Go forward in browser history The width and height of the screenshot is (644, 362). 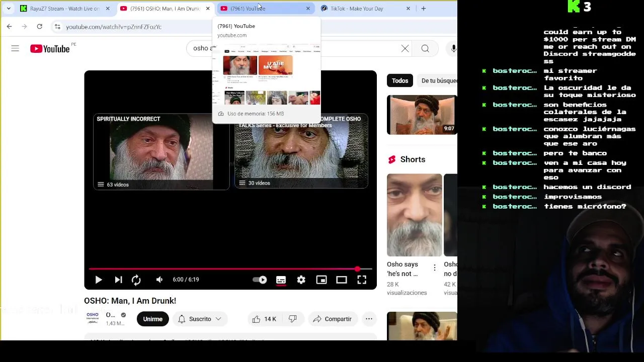point(25,27)
